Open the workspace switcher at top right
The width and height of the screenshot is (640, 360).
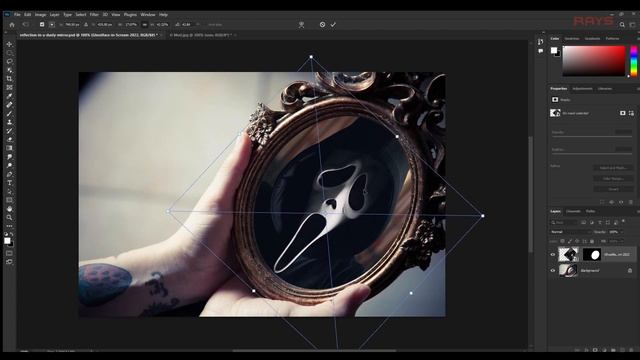point(632,24)
